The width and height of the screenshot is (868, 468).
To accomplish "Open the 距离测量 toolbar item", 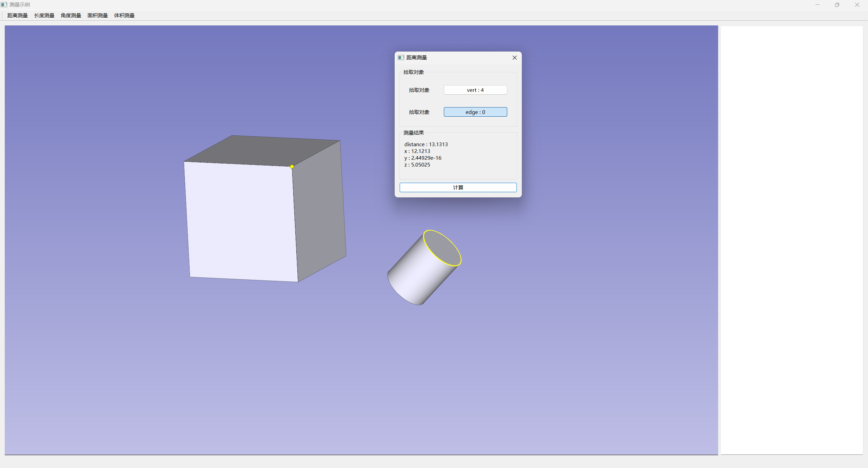I will pos(18,16).
